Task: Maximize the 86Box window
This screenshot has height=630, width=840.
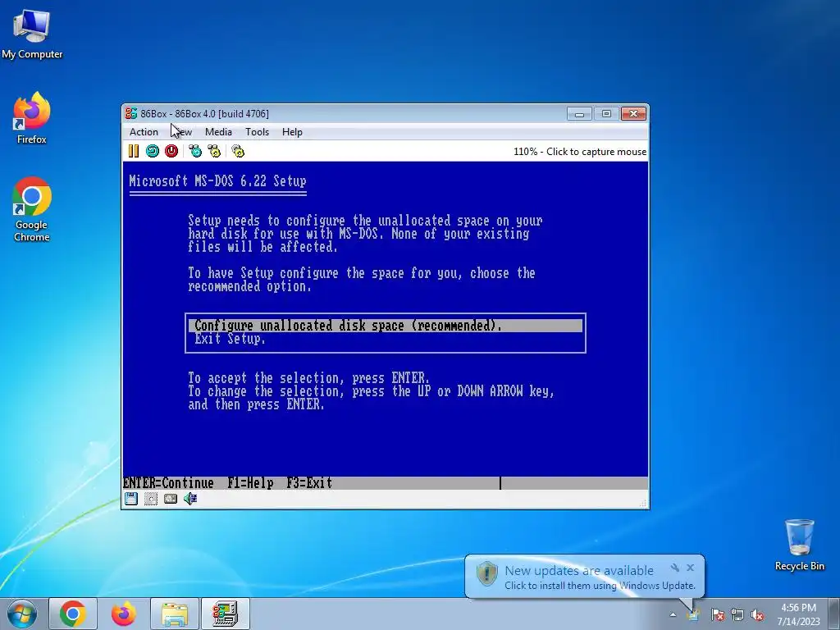Action: click(606, 113)
